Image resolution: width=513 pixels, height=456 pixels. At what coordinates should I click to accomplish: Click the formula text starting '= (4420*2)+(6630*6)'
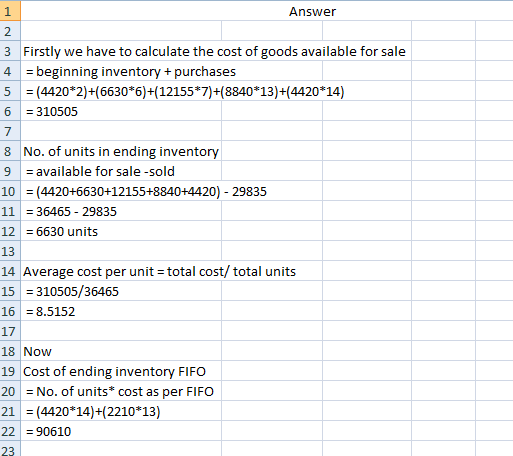point(185,91)
